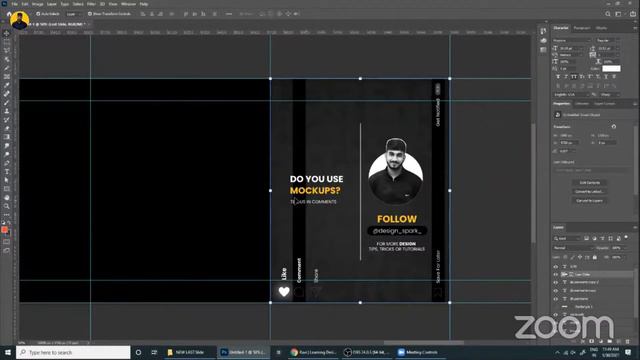
Task: Apply All Caps text style
Action: pos(574,77)
